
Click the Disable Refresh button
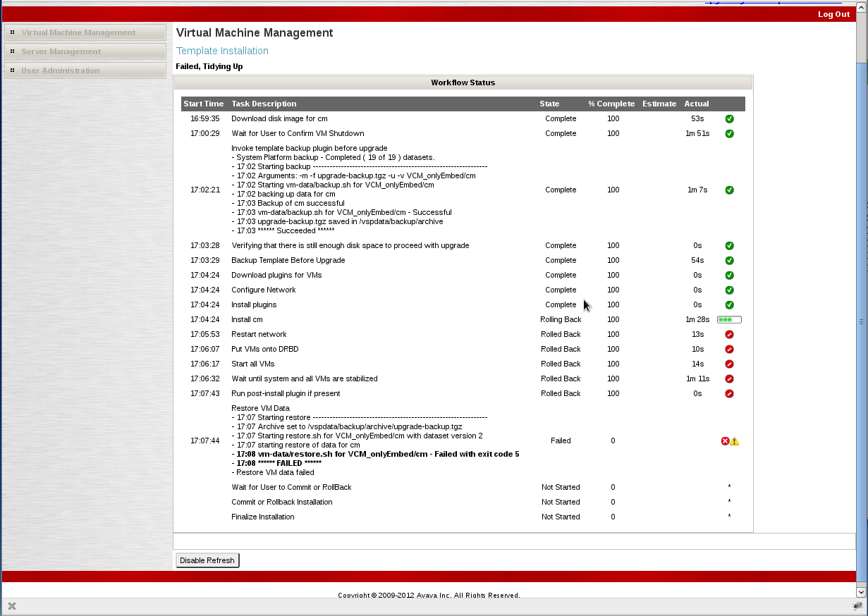[x=207, y=560]
